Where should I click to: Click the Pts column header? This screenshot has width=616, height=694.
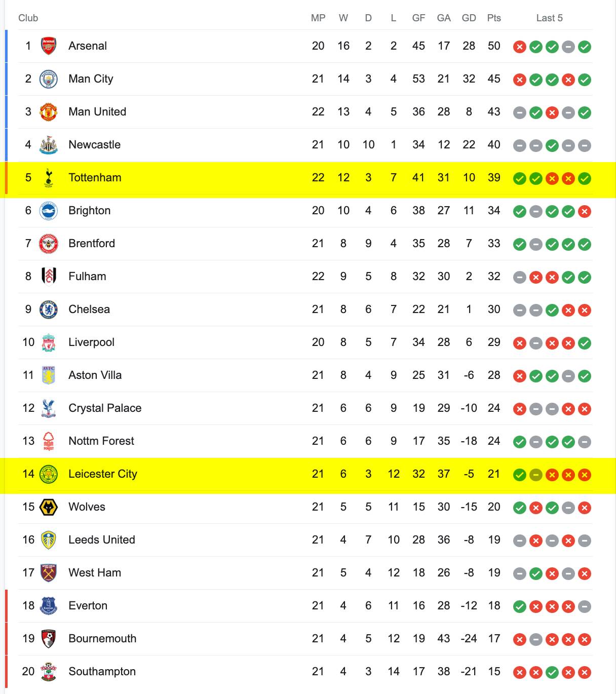tap(494, 18)
